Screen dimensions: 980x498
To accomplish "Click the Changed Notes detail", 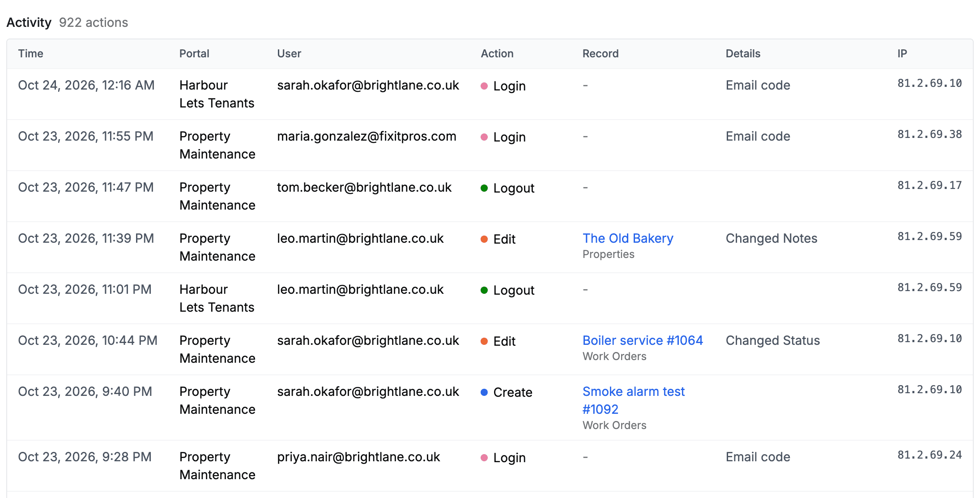I will [771, 238].
